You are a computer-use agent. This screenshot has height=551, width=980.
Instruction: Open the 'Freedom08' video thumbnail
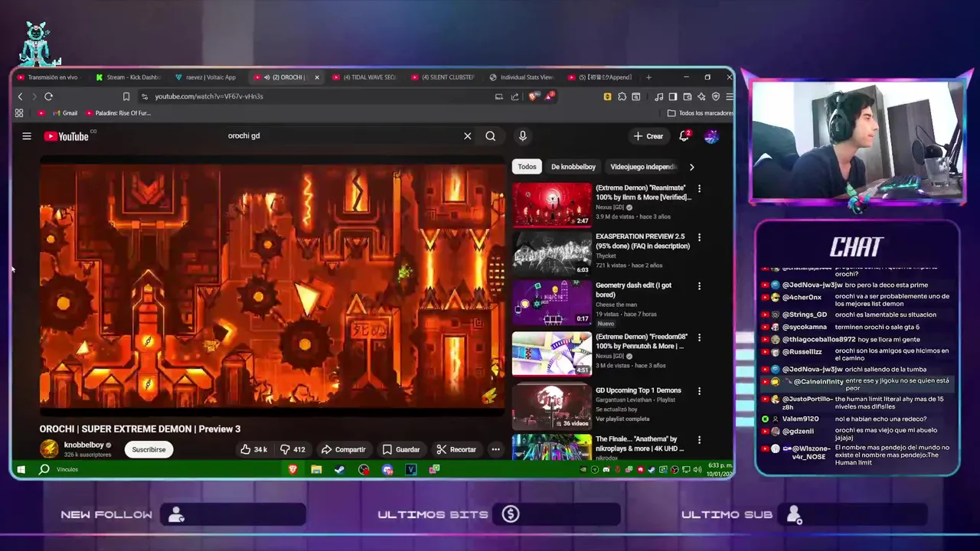[x=552, y=353]
